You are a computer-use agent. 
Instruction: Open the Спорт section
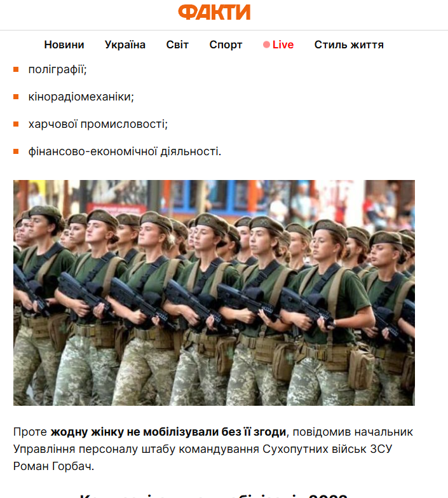[x=226, y=45]
